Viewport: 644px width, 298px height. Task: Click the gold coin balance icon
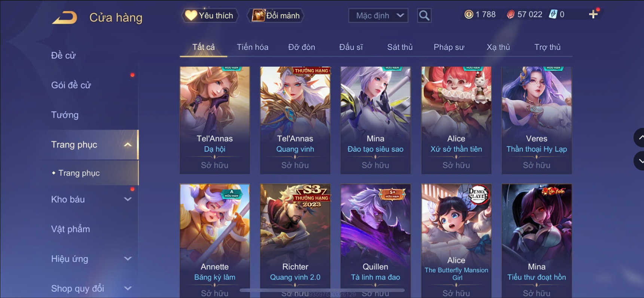point(468,15)
